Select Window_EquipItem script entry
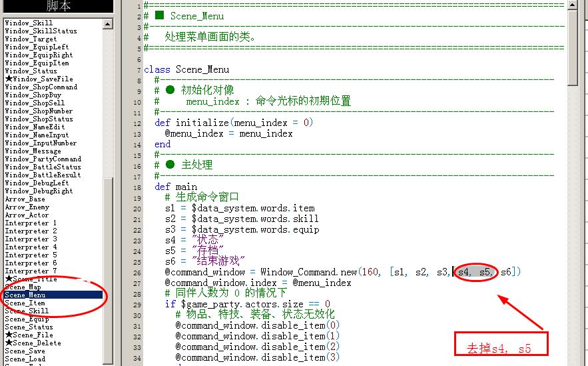Screen dimensions: 588x366 [x=37, y=63]
